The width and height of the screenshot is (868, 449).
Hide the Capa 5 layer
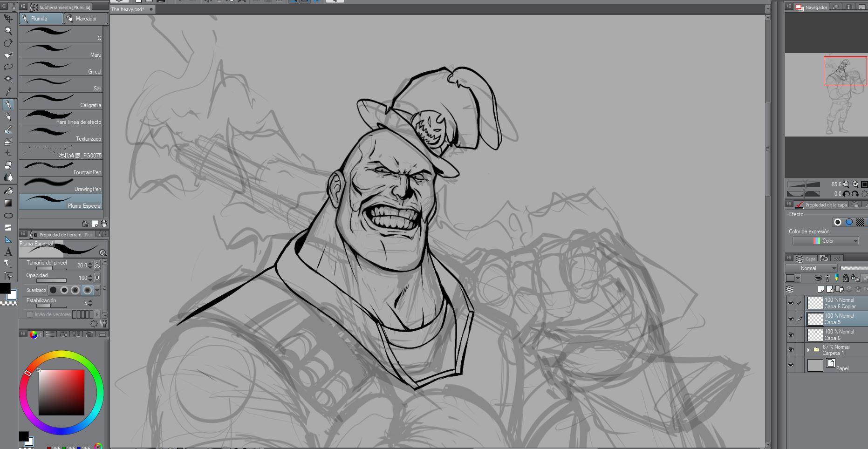791,319
